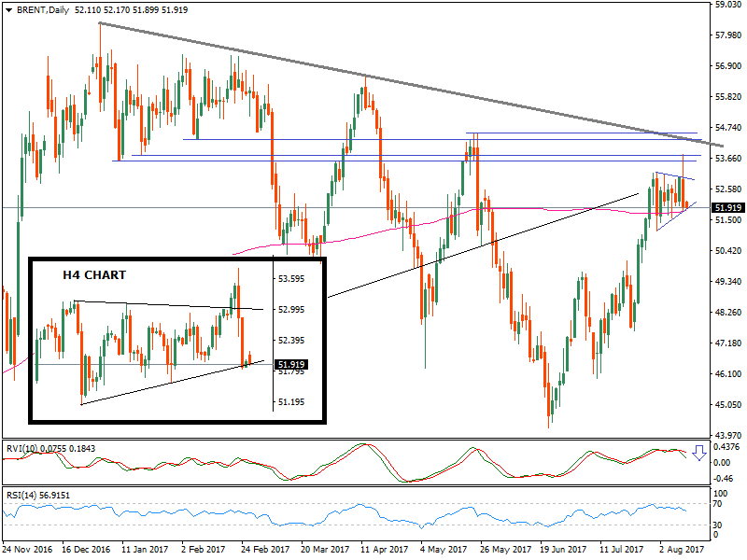This screenshot has width=747, height=560.
Task: Select the 11 Jan 2017 date label
Action: coord(145,550)
